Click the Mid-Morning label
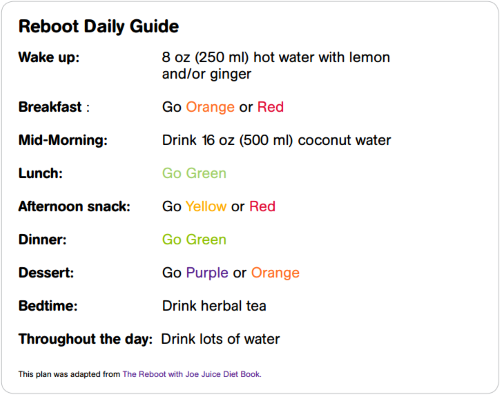Screen dimensions: 500x395 pos(63,140)
